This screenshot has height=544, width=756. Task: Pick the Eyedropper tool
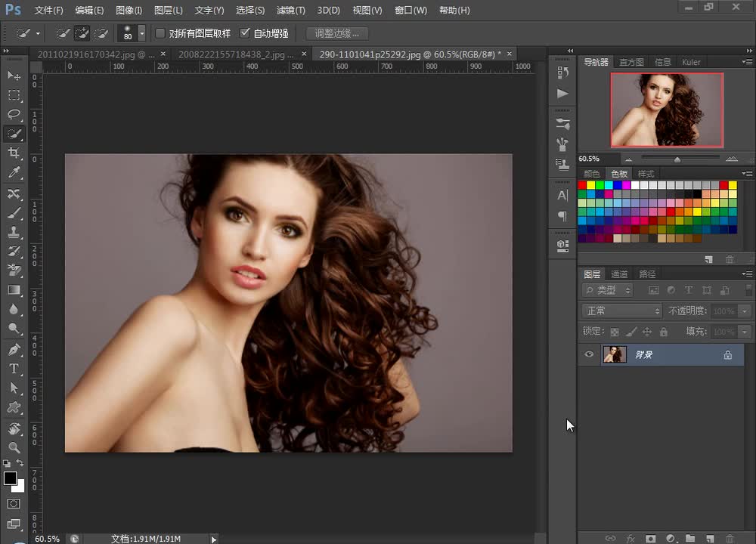click(x=14, y=173)
